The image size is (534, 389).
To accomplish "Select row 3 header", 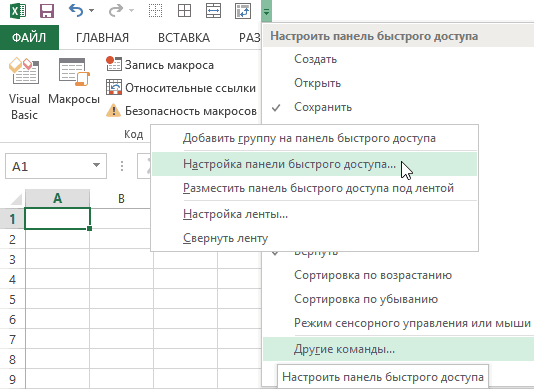I will click(12, 259).
